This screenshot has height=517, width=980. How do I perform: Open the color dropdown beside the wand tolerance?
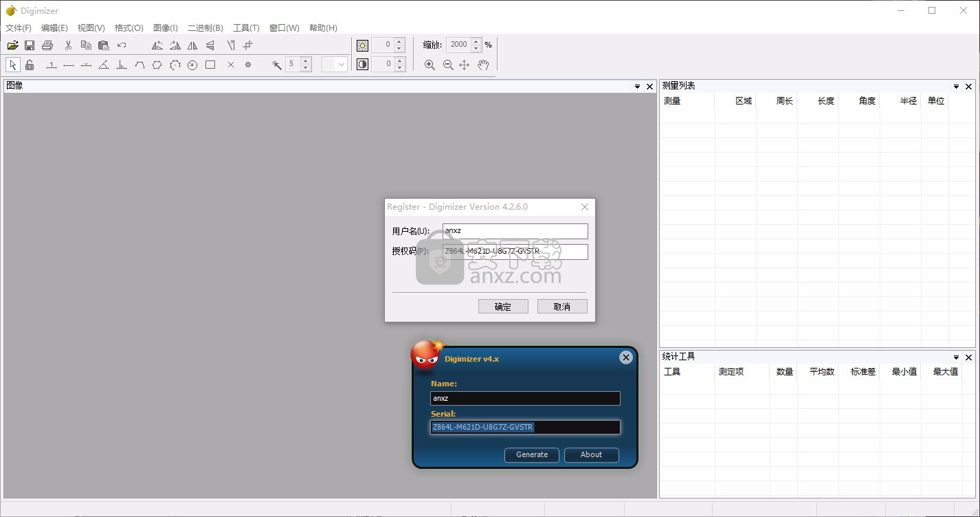point(342,65)
